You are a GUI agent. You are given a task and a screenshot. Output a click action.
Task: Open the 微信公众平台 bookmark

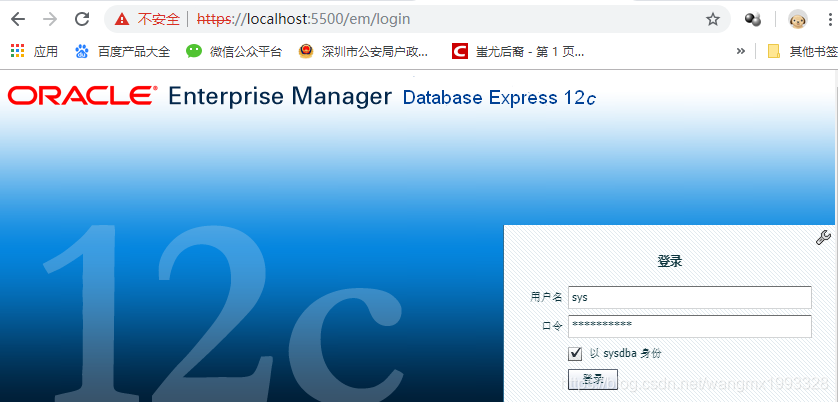tap(234, 51)
